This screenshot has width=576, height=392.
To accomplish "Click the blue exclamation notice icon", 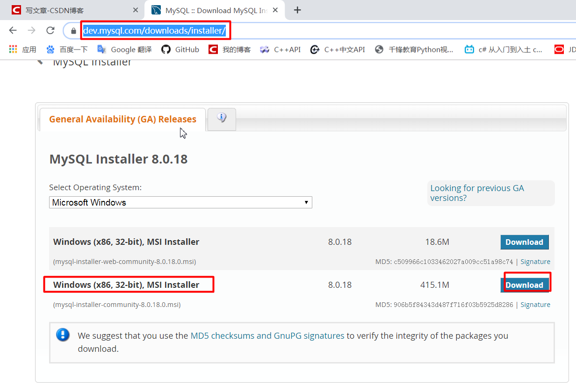I will pos(63,335).
